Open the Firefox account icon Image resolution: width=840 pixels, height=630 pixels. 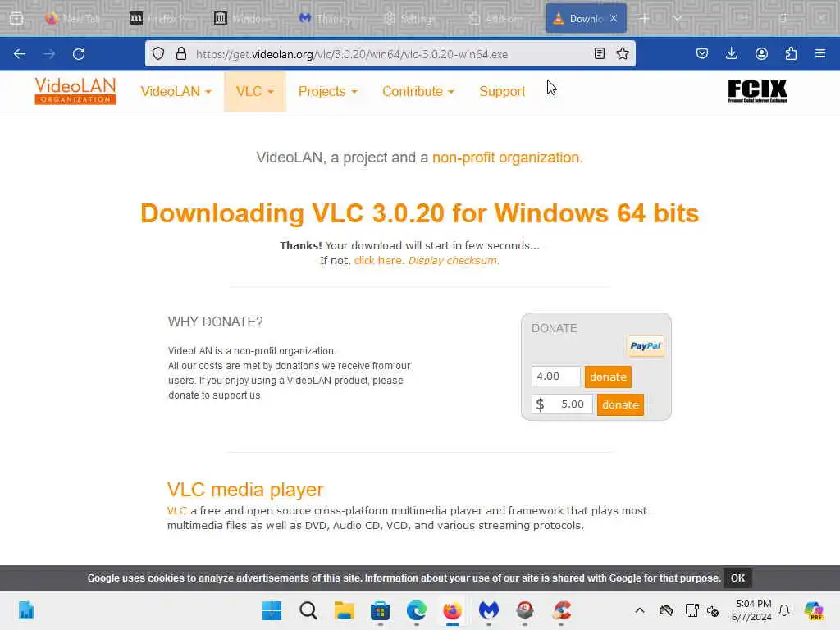761,53
